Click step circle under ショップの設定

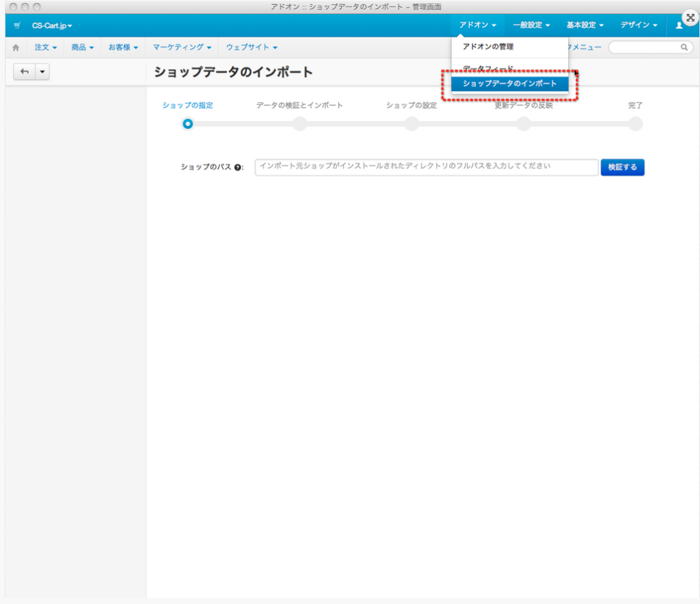pos(412,124)
